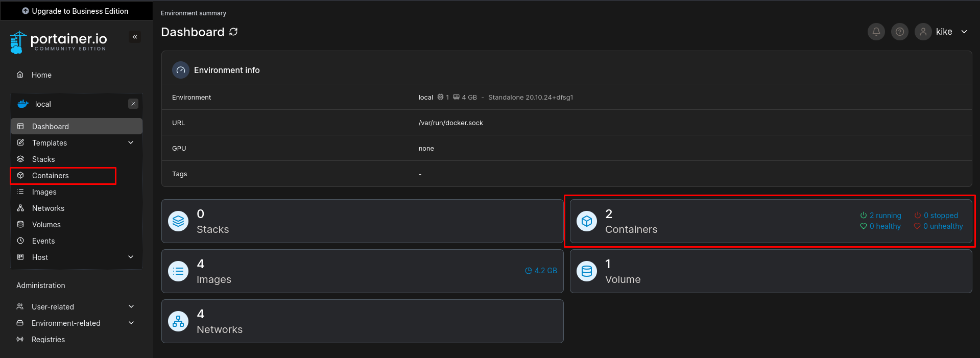Open the help question mark icon
Screen dimensions: 980x358
[899, 32]
